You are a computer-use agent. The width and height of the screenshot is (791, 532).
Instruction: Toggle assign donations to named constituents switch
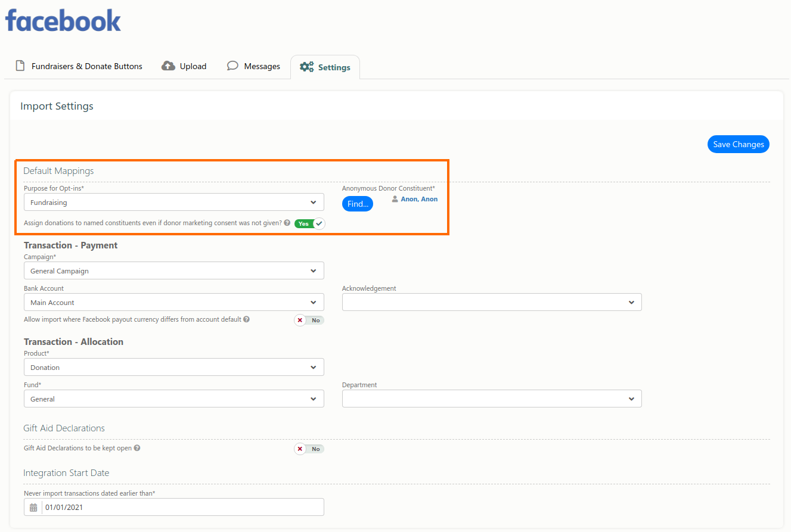(309, 223)
